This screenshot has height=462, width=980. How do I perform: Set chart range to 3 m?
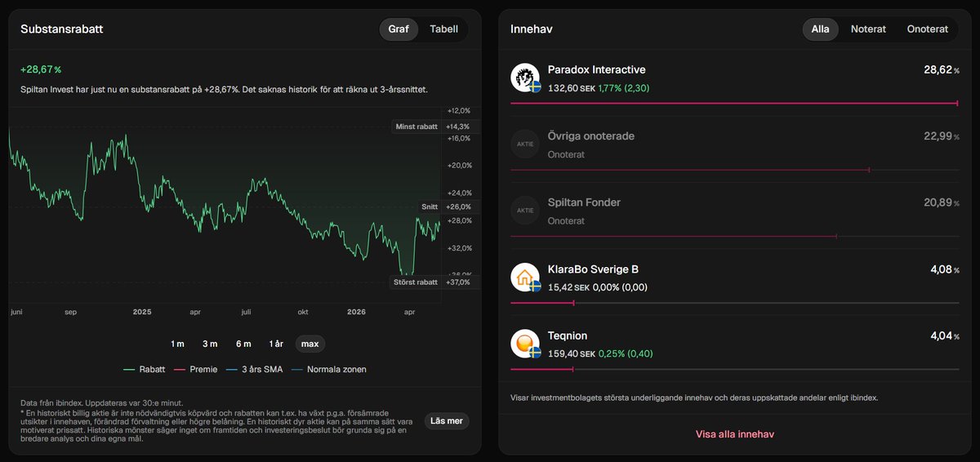[210, 344]
